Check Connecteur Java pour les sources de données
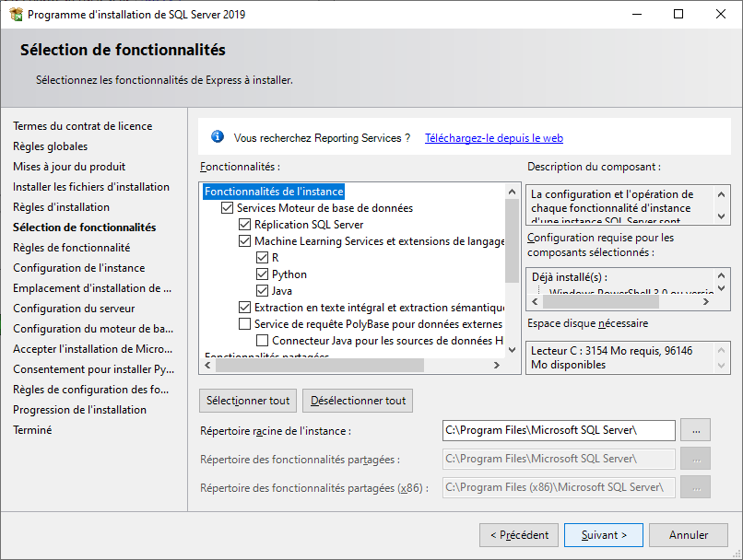This screenshot has width=743, height=560. coord(262,341)
